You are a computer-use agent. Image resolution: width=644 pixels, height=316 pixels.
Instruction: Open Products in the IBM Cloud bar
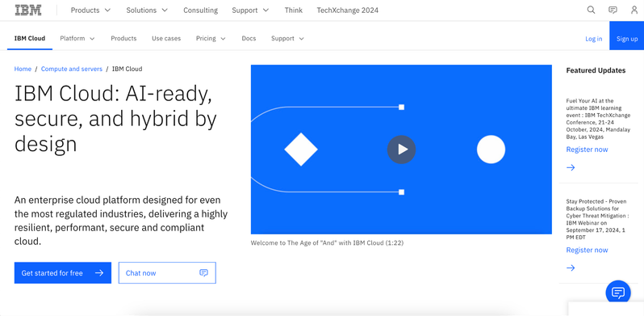click(x=123, y=38)
